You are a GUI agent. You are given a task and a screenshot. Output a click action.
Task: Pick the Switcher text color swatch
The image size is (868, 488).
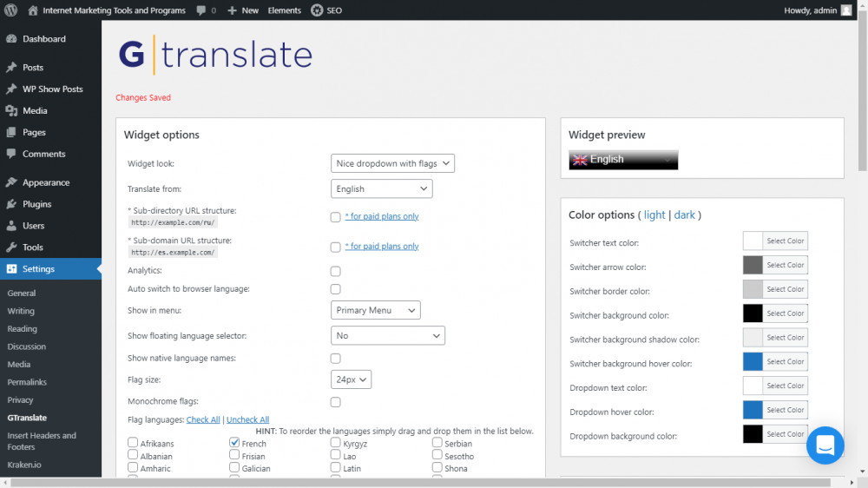[x=753, y=241]
